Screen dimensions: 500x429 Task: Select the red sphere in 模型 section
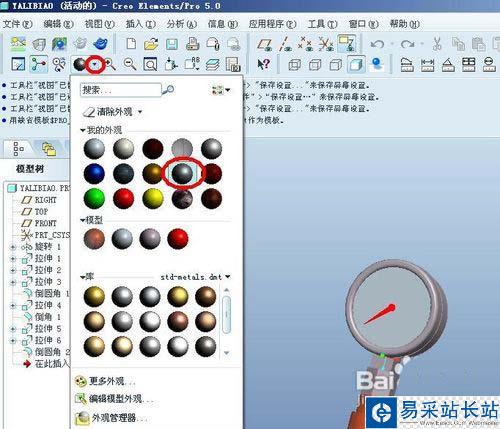point(178,239)
